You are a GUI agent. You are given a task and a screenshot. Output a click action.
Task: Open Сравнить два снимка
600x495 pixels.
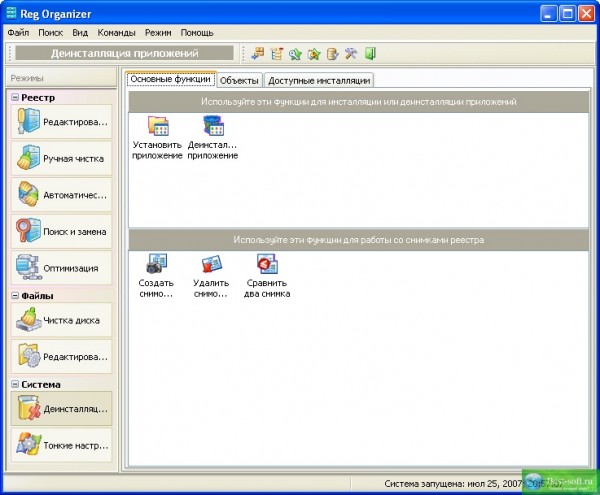click(x=267, y=266)
